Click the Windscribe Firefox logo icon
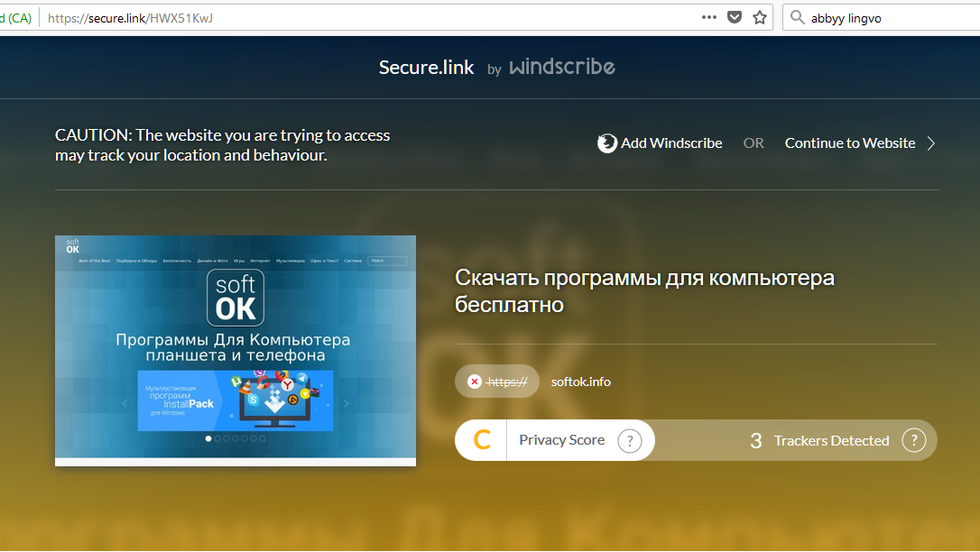Image resolution: width=980 pixels, height=552 pixels. click(x=607, y=143)
